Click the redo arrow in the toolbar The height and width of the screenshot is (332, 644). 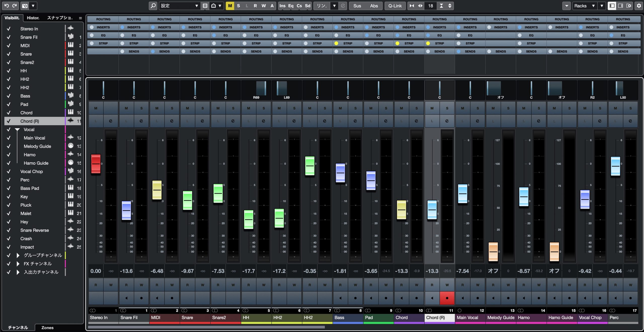[x=15, y=6]
